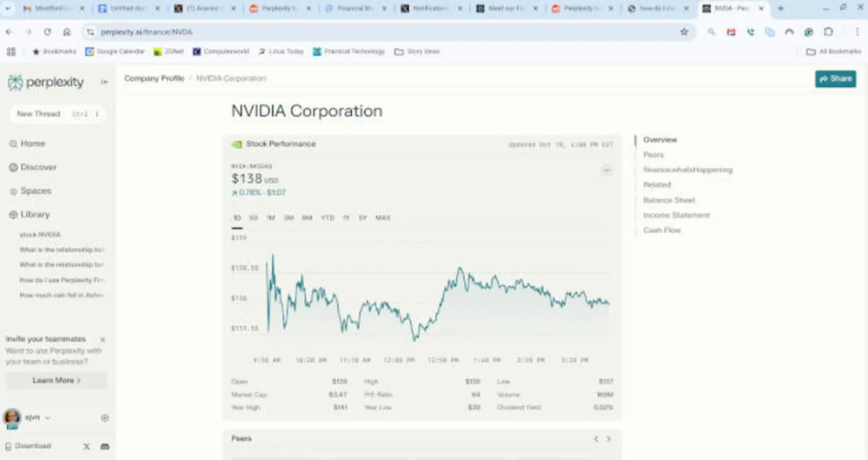The width and height of the screenshot is (868, 460).
Task: Go to previous Peers page arrow
Action: (x=596, y=439)
